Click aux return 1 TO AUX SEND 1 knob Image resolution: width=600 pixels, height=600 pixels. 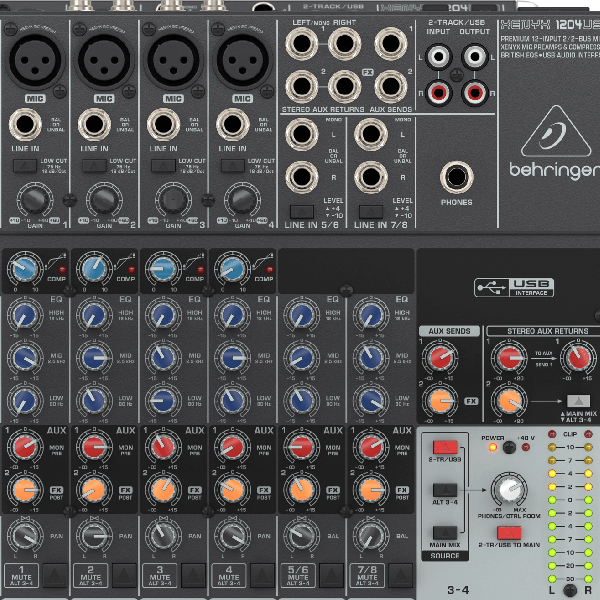pyautogui.click(x=578, y=358)
